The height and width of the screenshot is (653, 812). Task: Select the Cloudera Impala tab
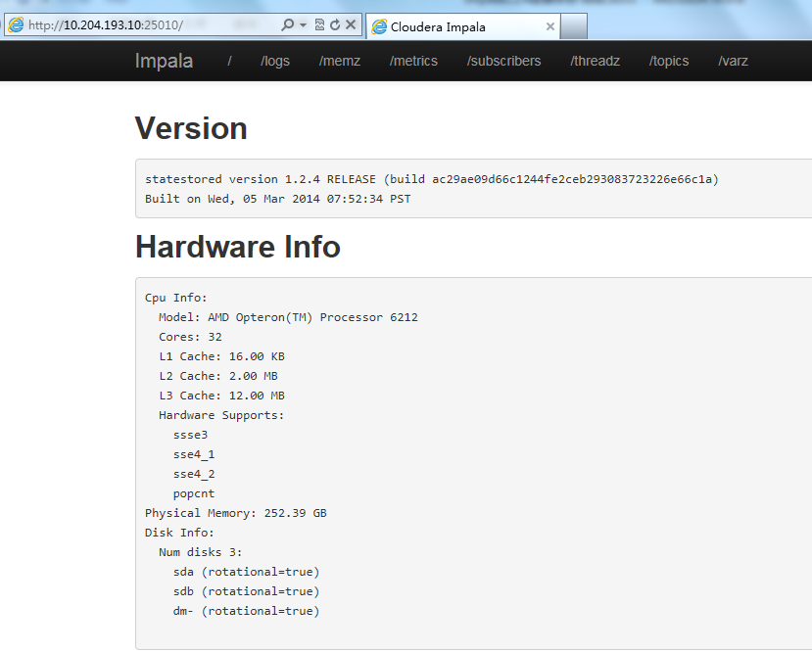pyautogui.click(x=462, y=26)
